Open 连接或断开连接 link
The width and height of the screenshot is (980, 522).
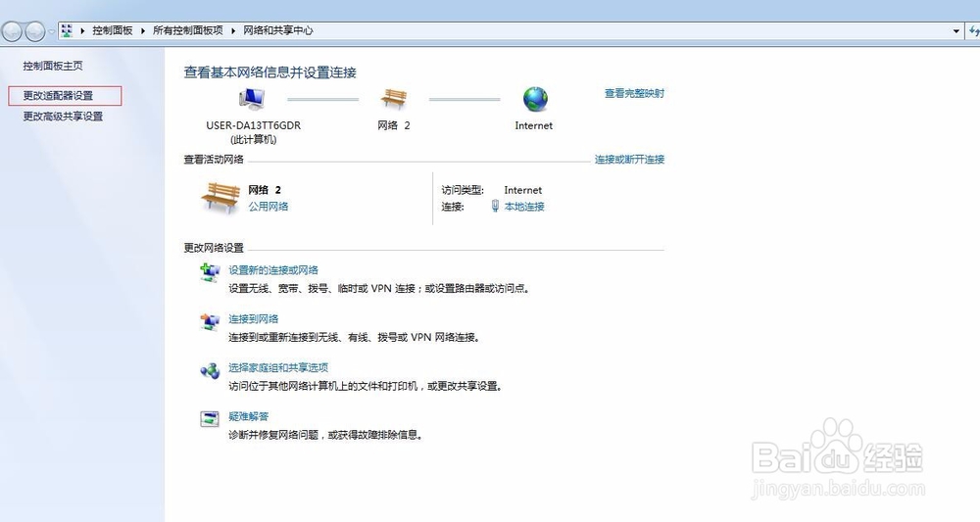pos(629,160)
